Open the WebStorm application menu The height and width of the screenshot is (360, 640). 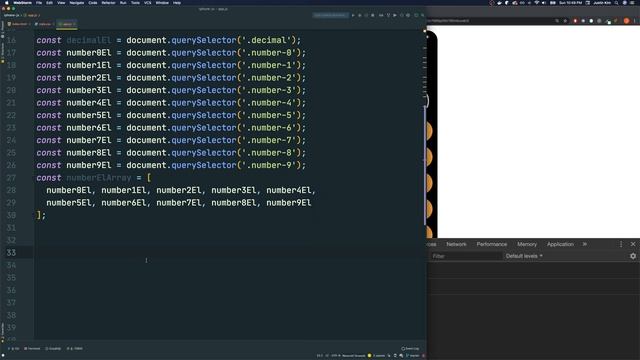tap(23, 2)
